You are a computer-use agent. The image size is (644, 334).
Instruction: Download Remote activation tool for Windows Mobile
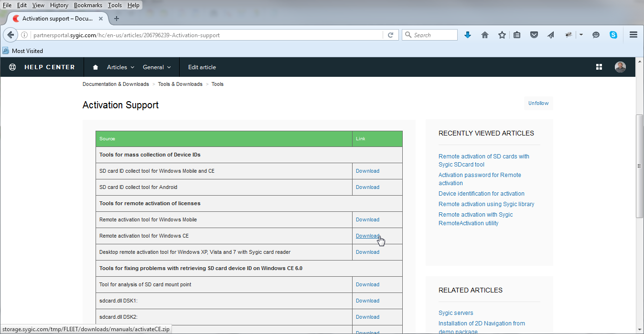pyautogui.click(x=367, y=219)
